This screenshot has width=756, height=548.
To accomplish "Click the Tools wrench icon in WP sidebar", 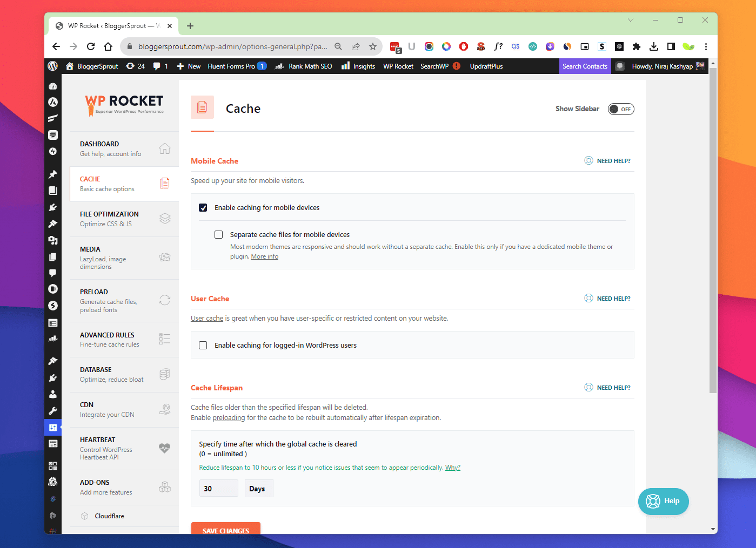I will (53, 411).
